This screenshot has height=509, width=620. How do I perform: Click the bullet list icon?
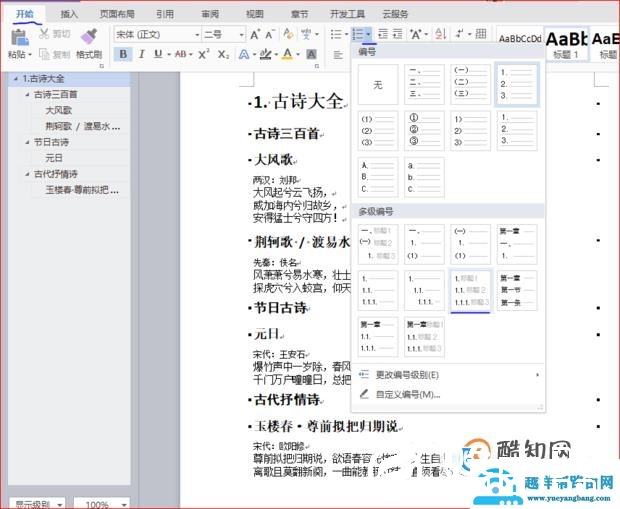pyautogui.click(x=336, y=34)
